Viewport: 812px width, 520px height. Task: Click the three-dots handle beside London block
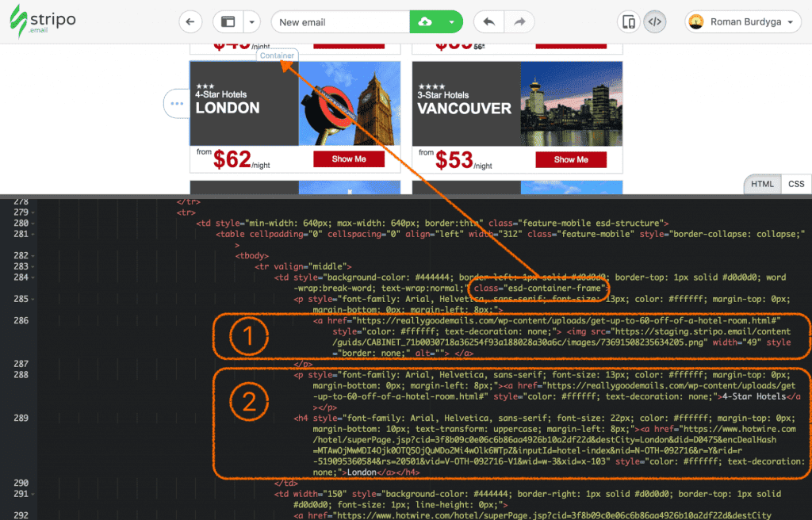pyautogui.click(x=174, y=103)
